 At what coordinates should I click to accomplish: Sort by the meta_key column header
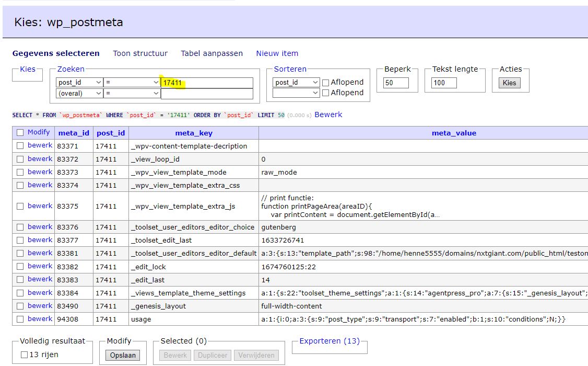[x=194, y=133]
